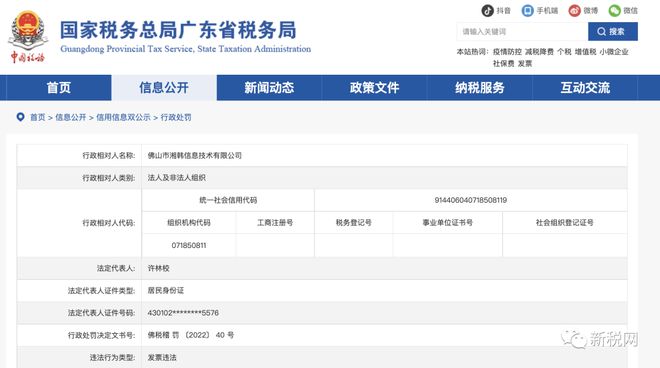
Task: Open the WeChat (微信) icon
Action: click(615, 11)
